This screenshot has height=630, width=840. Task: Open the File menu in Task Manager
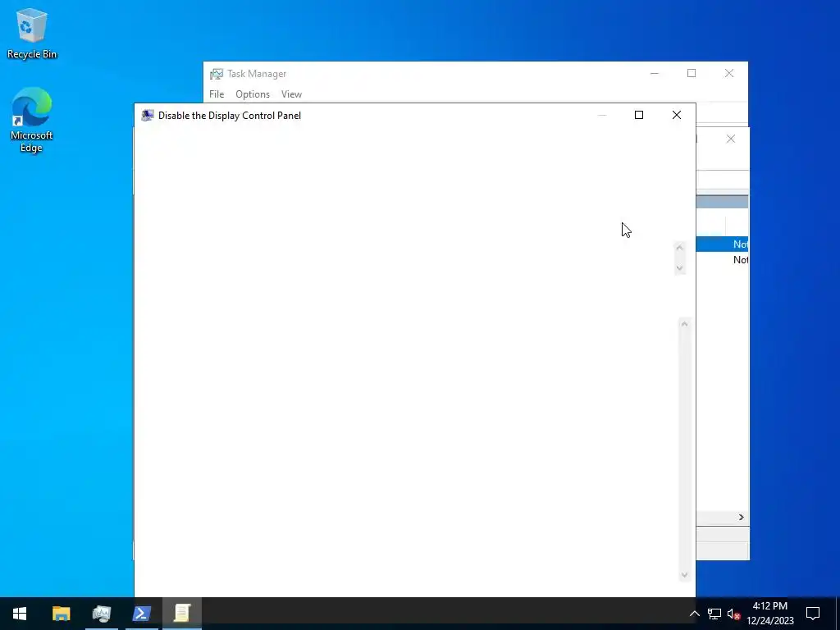pyautogui.click(x=217, y=94)
